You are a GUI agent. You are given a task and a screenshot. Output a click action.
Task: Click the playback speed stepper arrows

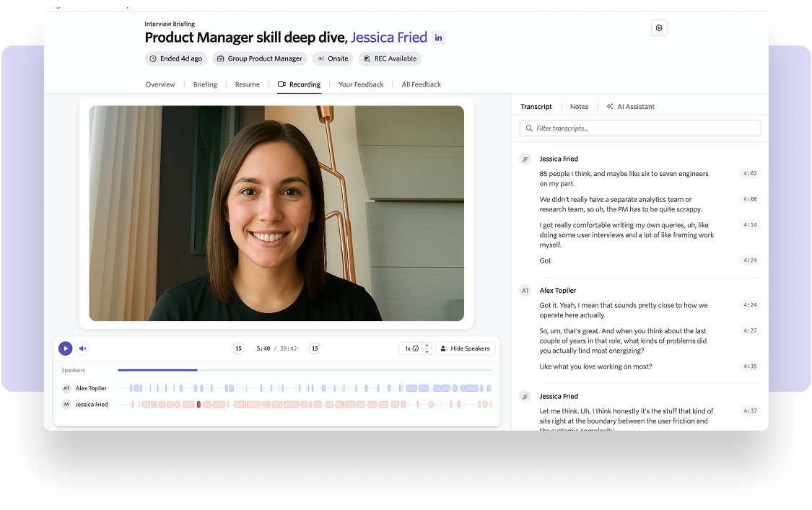point(427,348)
